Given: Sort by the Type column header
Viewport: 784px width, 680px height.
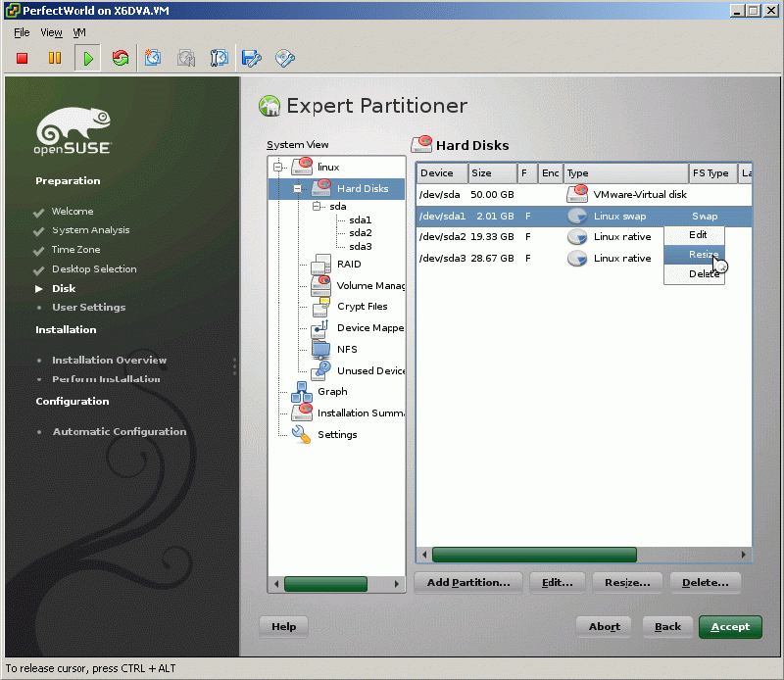Looking at the screenshot, I should tap(626, 173).
